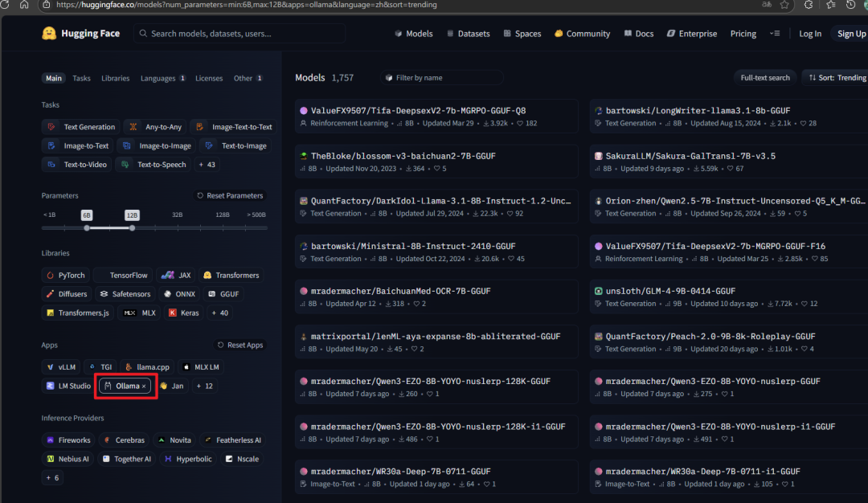Click the Transformers library chip
Screen dimensions: 868x503
(x=231, y=275)
